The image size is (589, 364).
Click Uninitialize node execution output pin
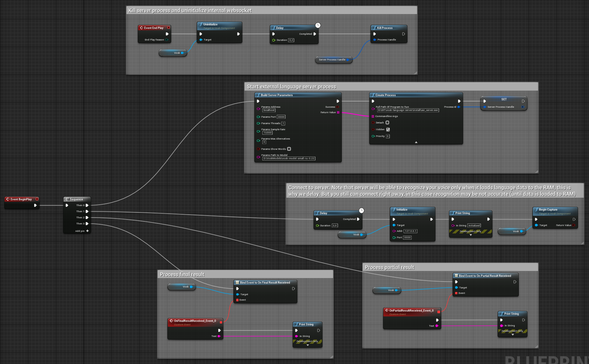pyautogui.click(x=238, y=34)
